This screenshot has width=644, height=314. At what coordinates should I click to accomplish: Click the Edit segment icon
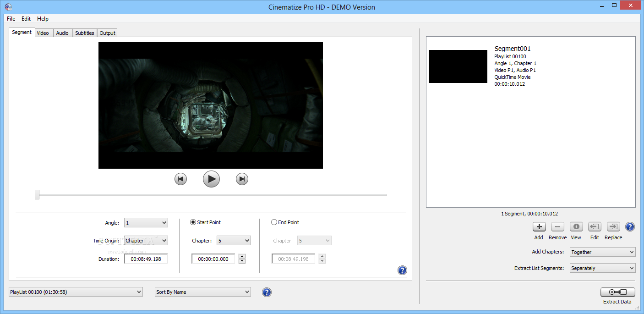(595, 226)
